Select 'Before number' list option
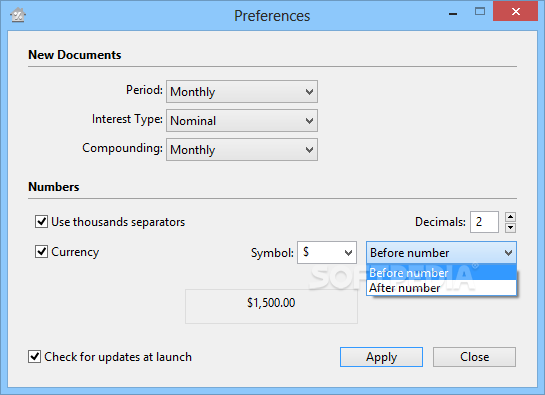545x395 pixels. coord(441,273)
